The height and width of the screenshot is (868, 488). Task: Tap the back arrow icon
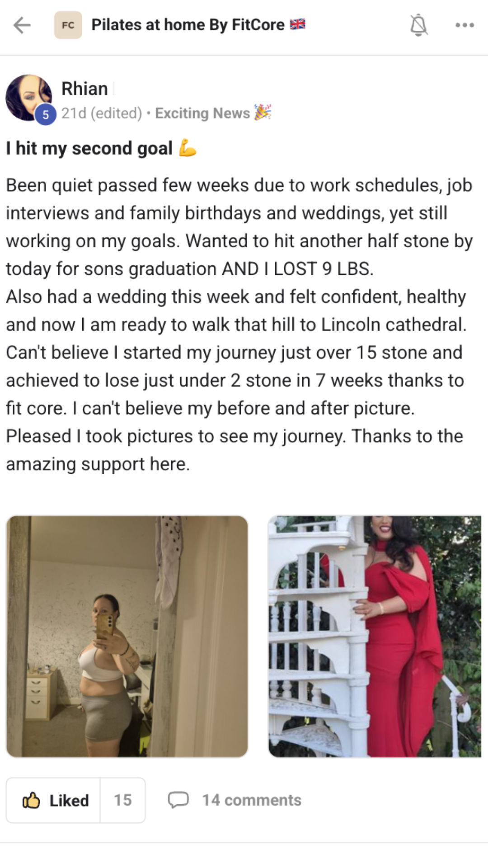[x=22, y=25]
